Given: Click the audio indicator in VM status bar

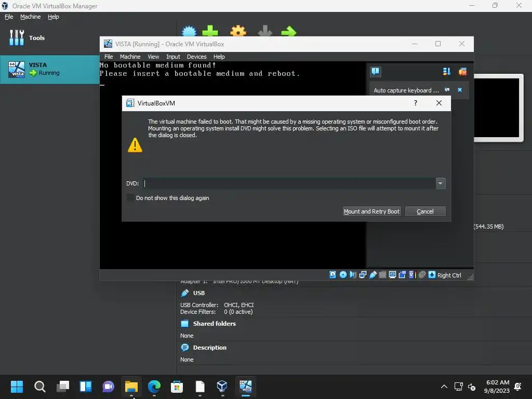Looking at the screenshot, I should pyautogui.click(x=353, y=275).
